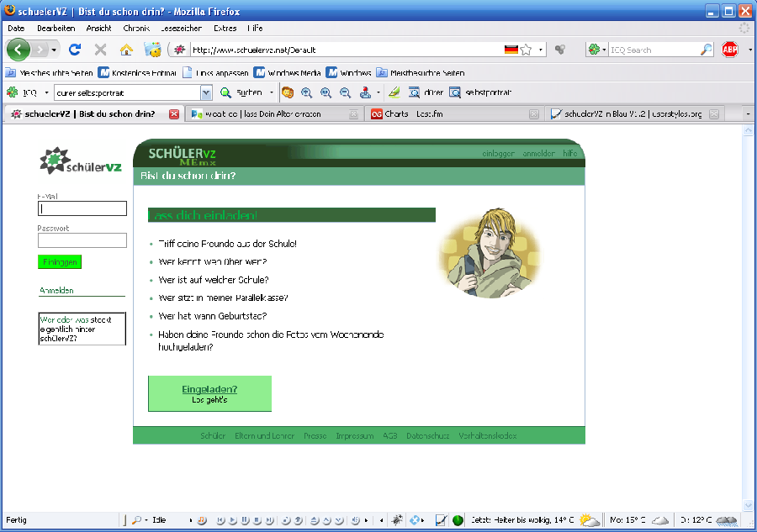This screenshot has height=532, width=757.
Task: Open the Bearbeiten menu
Action: 56,28
